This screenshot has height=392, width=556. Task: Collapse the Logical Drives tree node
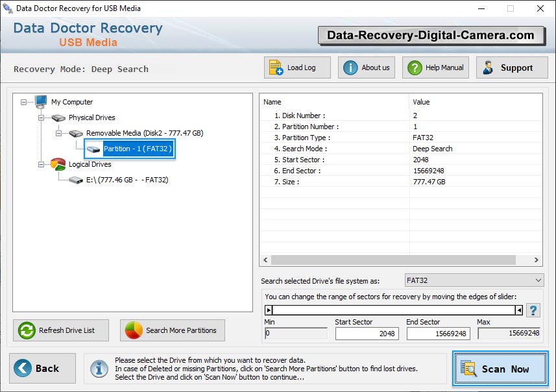[x=41, y=165]
